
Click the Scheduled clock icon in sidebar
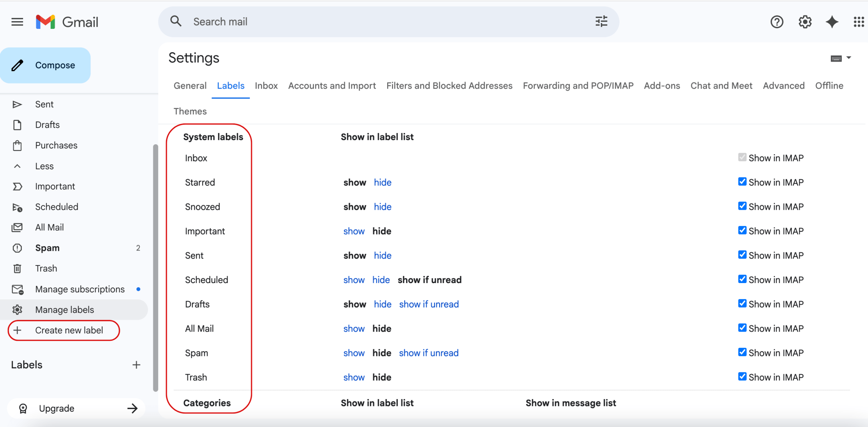click(18, 207)
